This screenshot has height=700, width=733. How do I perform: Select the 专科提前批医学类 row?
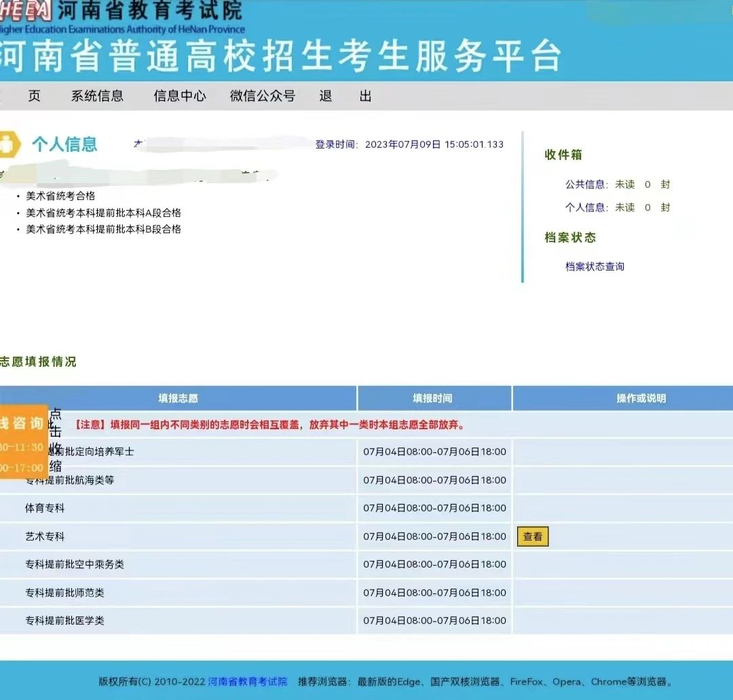(64, 621)
